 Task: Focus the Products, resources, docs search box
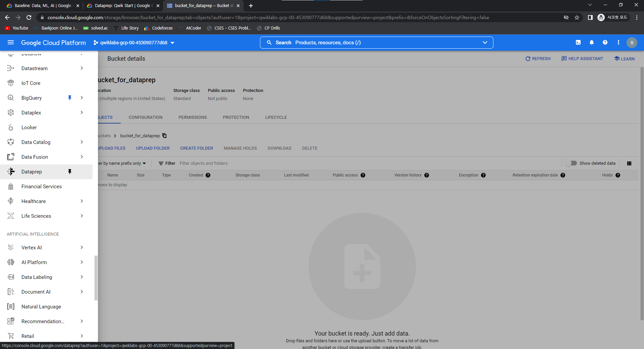point(376,43)
